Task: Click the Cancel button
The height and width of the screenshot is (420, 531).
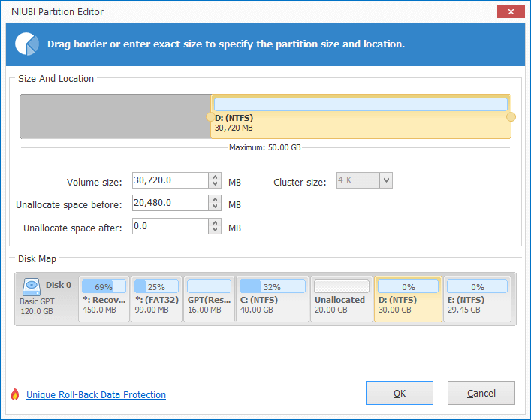Action: [481, 393]
